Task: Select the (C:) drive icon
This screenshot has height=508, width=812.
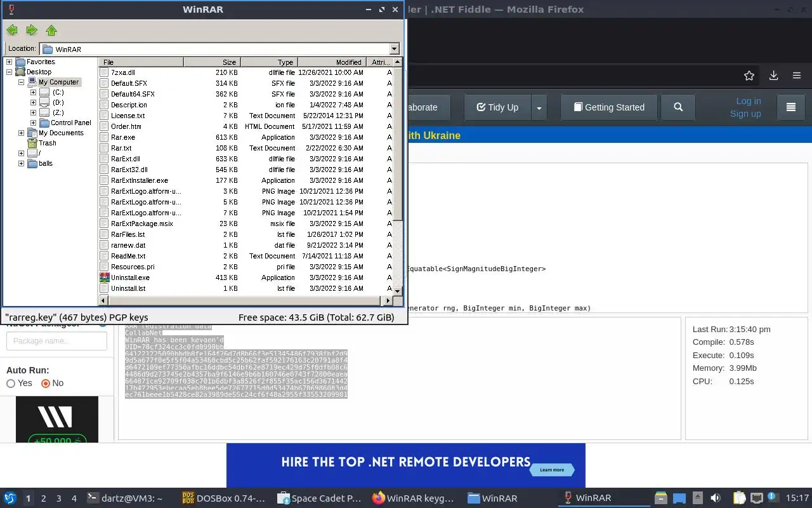Action: click(x=44, y=93)
